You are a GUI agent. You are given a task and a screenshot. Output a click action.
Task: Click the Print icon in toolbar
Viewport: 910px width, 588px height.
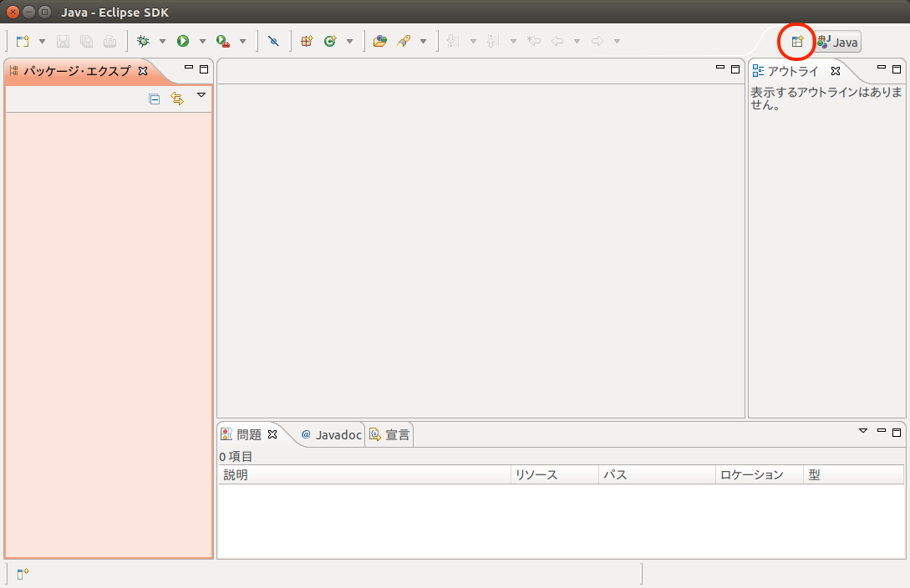point(109,41)
